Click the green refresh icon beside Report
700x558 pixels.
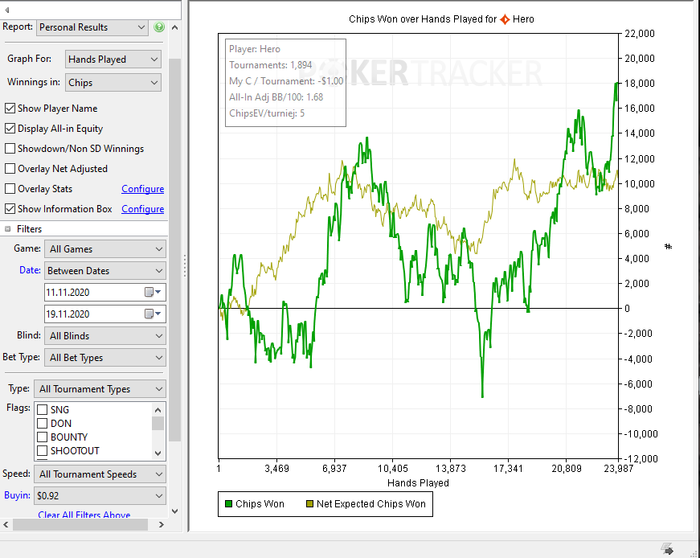tap(159, 28)
